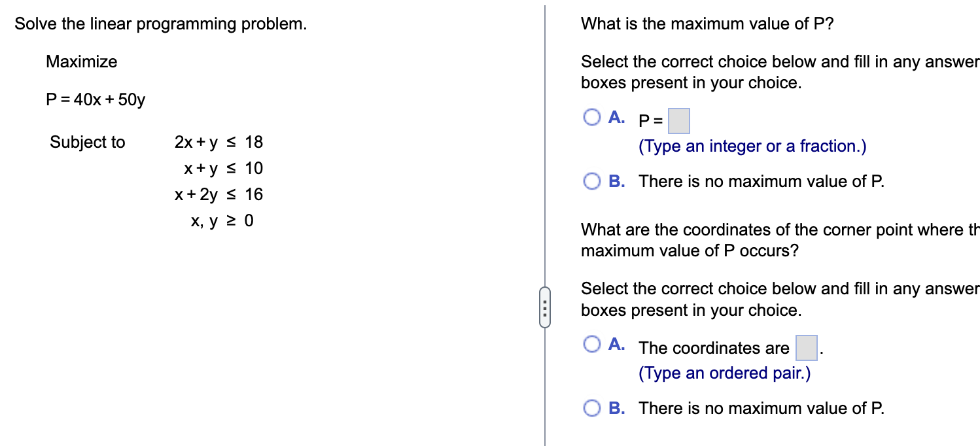Click the 'The coordinates are' label text
980x446 pixels.
(x=714, y=348)
